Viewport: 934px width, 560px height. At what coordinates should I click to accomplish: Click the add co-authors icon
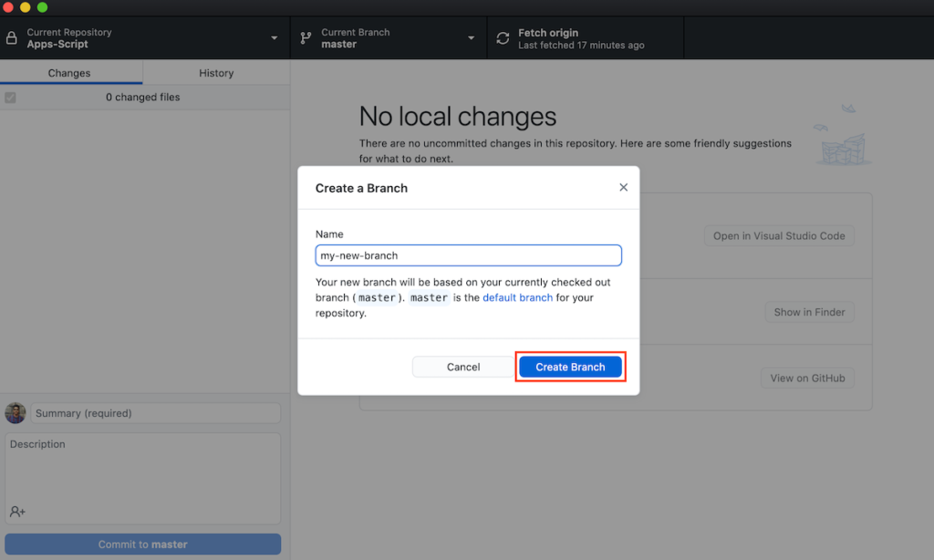coord(17,511)
